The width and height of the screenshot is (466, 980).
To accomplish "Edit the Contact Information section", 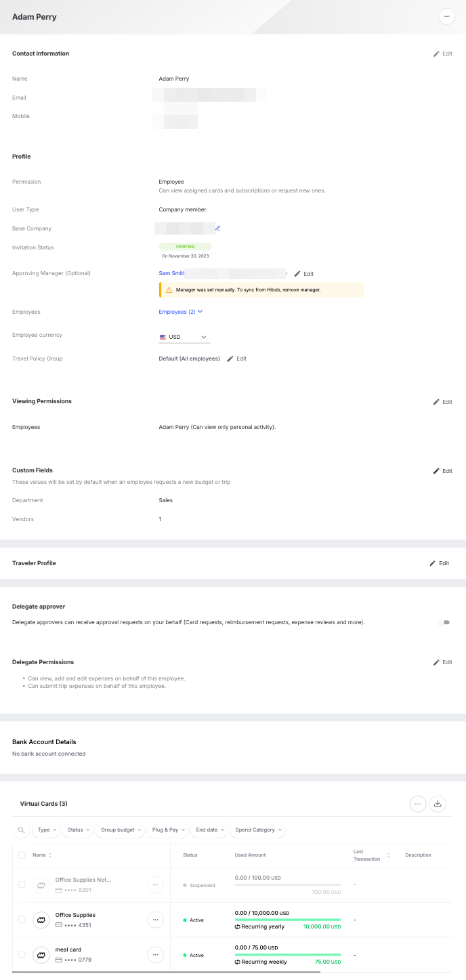I will coord(443,54).
